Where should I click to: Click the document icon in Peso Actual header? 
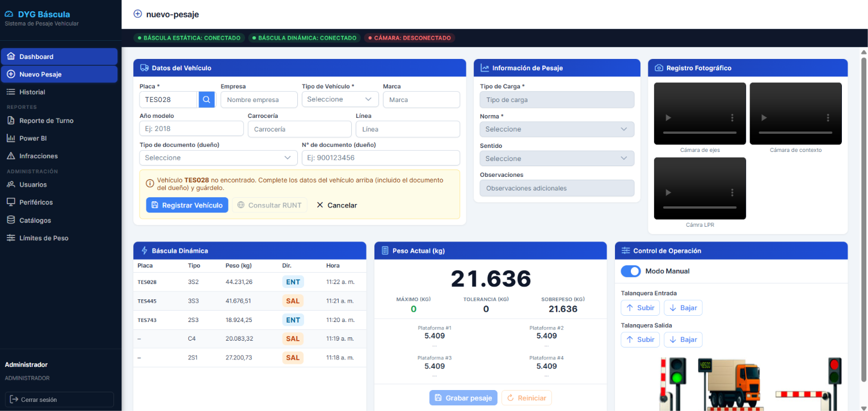pos(385,251)
